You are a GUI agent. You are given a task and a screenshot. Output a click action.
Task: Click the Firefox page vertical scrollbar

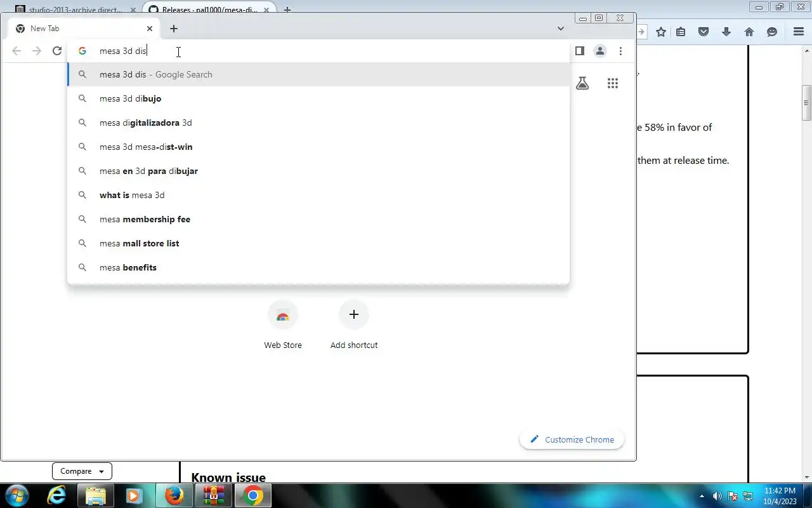[x=806, y=102]
